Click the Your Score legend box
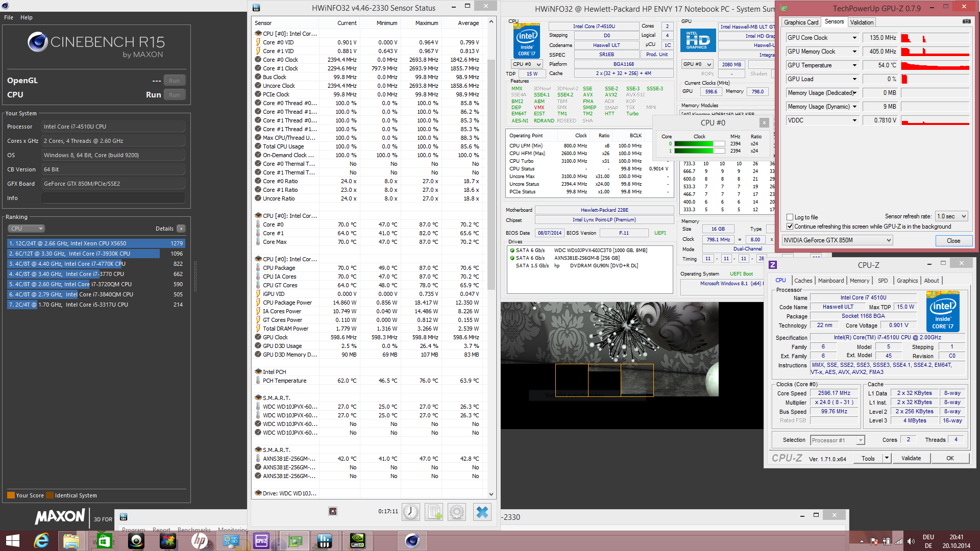 (11, 495)
